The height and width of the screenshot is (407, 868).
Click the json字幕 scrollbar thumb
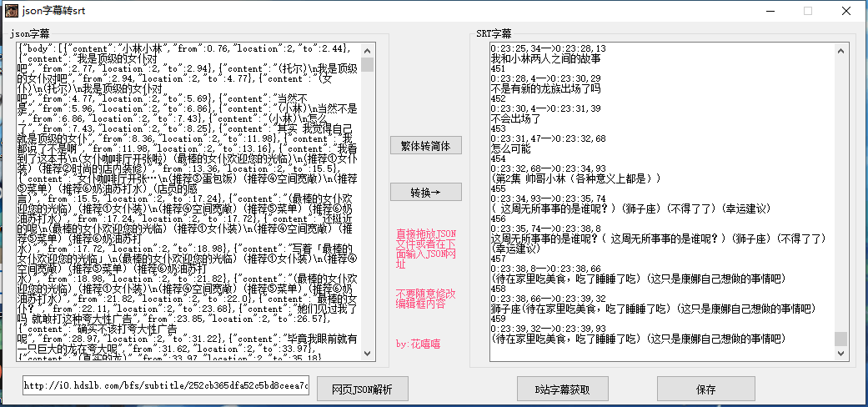point(368,64)
